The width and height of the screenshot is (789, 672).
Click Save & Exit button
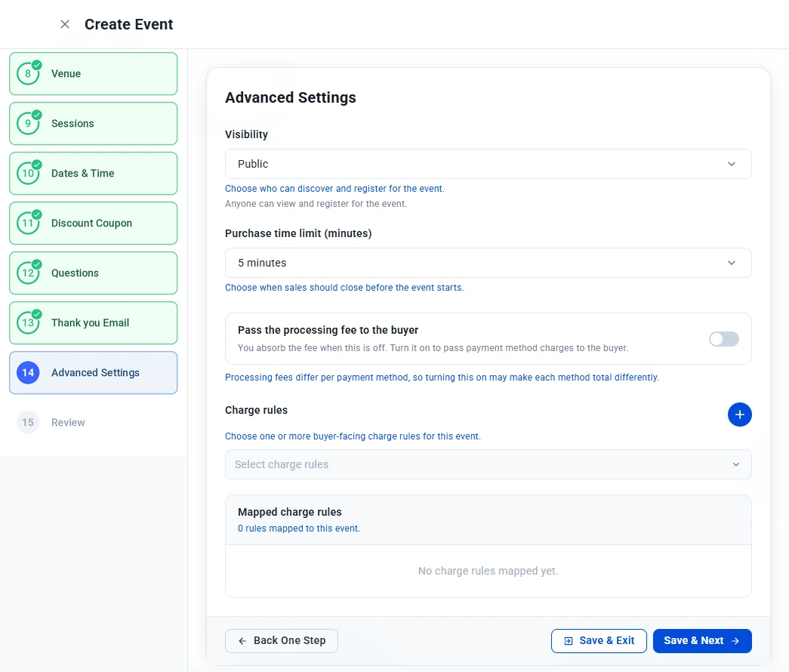point(599,641)
